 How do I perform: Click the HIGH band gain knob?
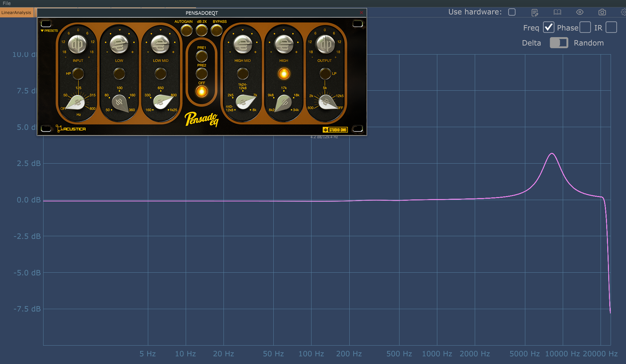tap(284, 44)
